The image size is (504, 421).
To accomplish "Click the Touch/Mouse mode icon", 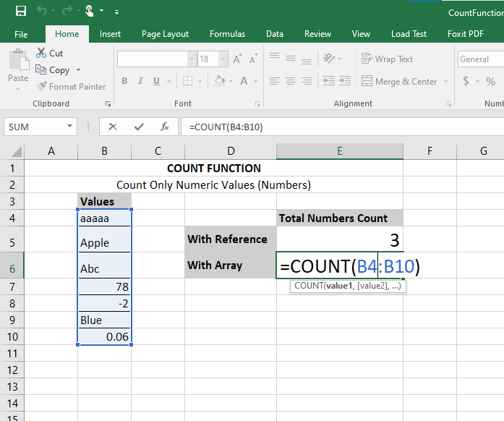I will click(x=90, y=11).
